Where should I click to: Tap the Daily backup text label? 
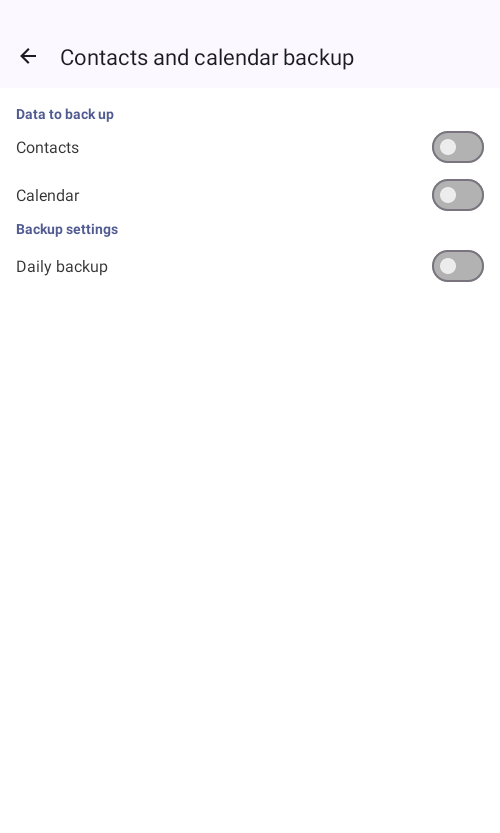[x=62, y=267]
